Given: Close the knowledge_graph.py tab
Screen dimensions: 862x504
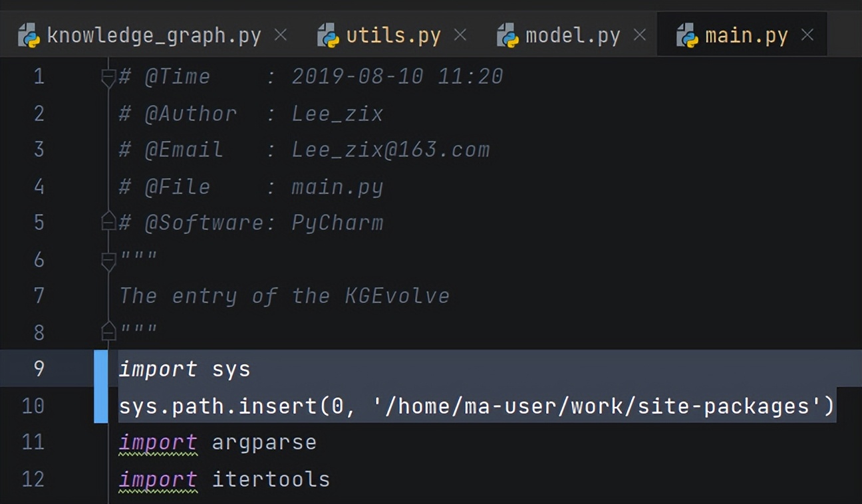Looking at the screenshot, I should [x=281, y=35].
